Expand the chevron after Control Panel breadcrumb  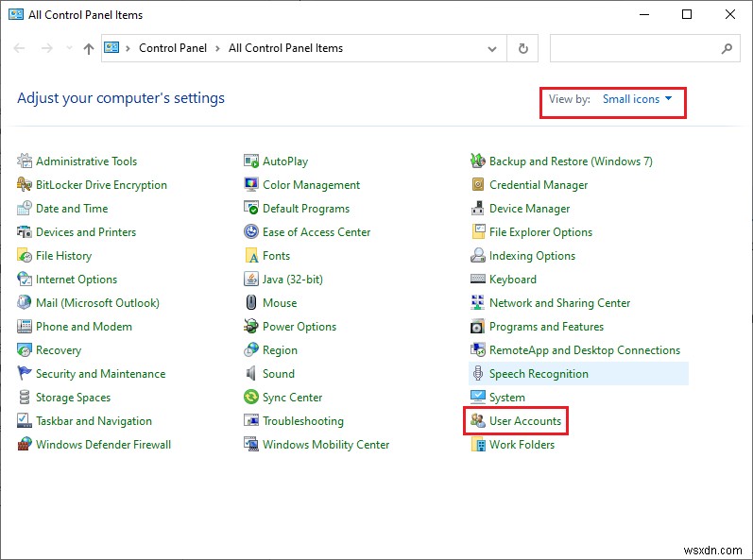click(x=219, y=48)
